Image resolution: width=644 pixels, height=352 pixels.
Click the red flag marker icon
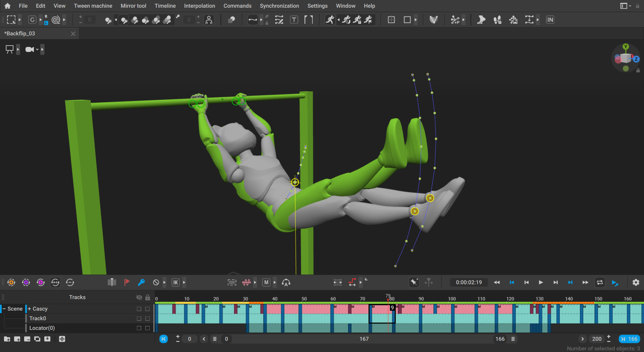pos(127,282)
